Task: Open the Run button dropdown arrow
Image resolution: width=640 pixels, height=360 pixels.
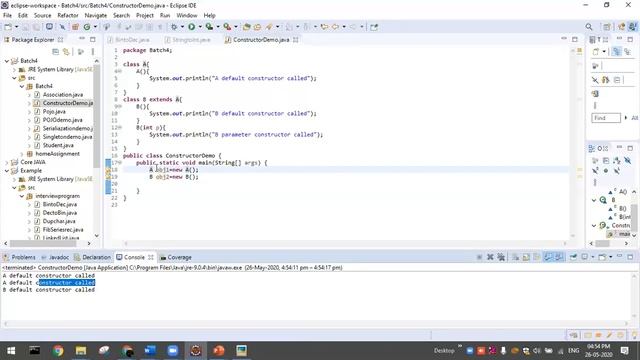Action: [200, 27]
